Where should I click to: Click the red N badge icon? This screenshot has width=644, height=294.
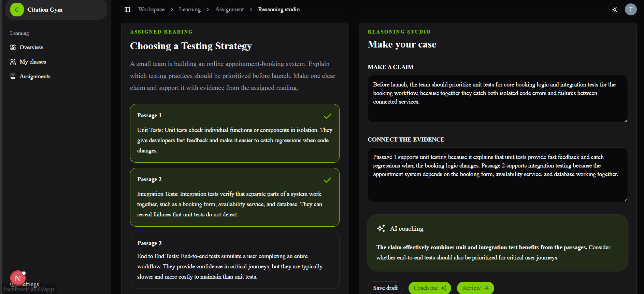(x=18, y=278)
